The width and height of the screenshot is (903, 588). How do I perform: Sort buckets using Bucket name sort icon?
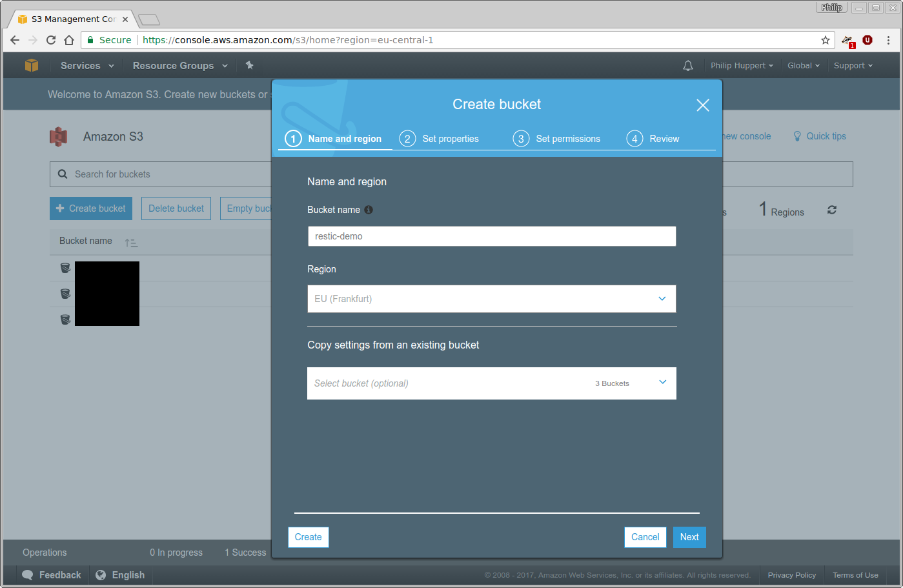tap(131, 243)
